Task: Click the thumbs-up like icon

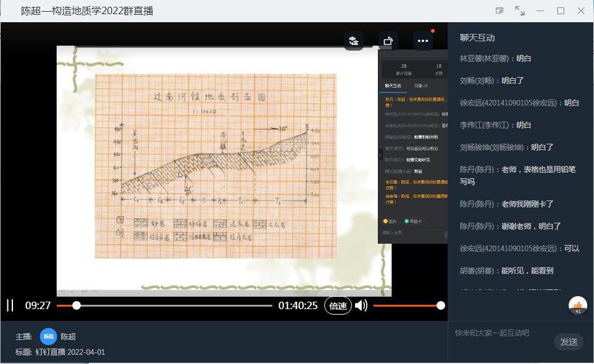Action: click(578, 305)
